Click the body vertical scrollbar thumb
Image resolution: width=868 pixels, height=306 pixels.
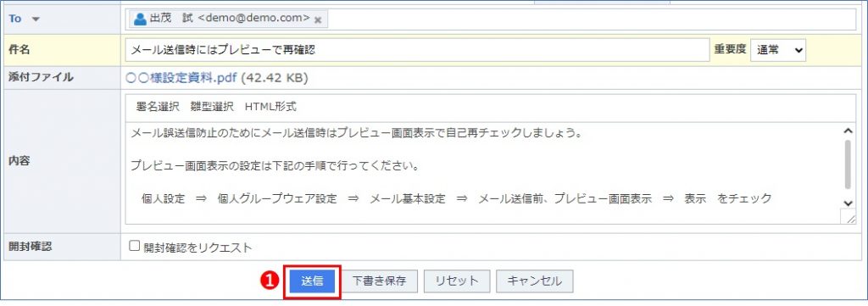click(x=848, y=164)
